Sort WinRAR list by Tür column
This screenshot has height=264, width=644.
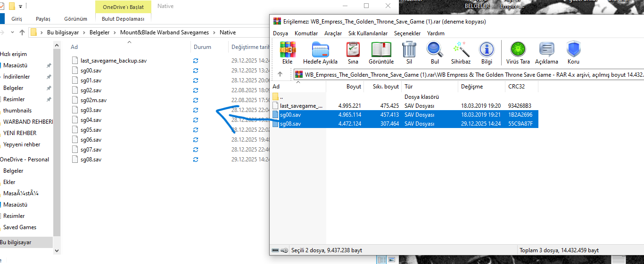429,87
